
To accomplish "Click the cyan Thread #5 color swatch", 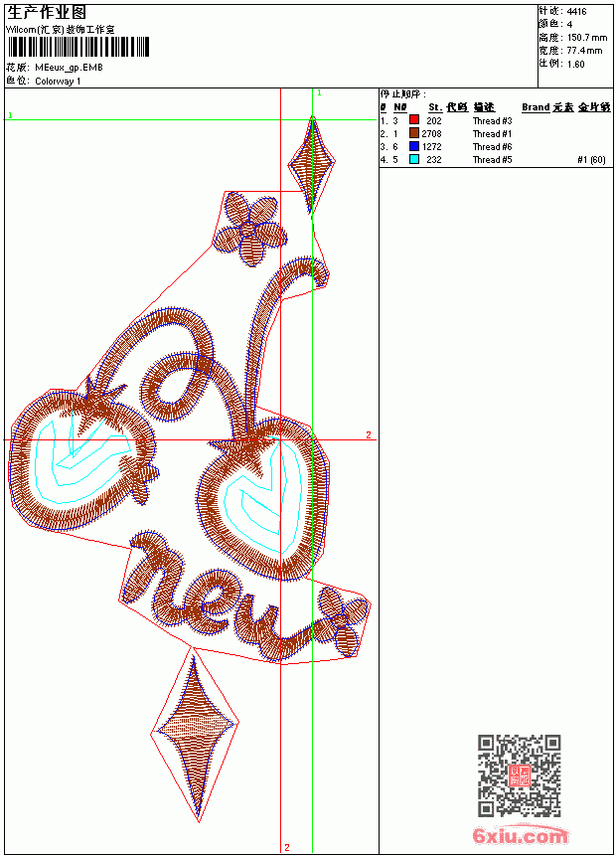I will click(x=414, y=159).
